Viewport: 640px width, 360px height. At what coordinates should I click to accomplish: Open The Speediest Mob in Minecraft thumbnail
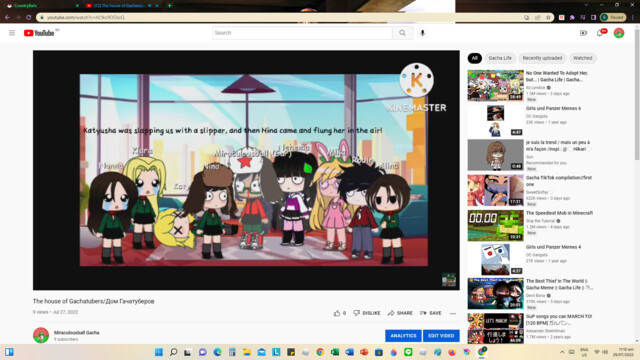[496, 225]
